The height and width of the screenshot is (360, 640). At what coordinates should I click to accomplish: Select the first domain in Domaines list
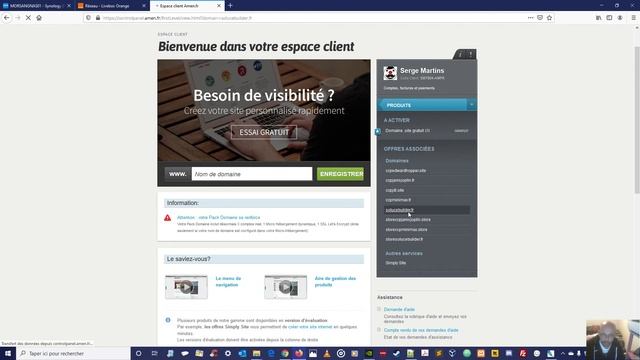pyautogui.click(x=406, y=171)
